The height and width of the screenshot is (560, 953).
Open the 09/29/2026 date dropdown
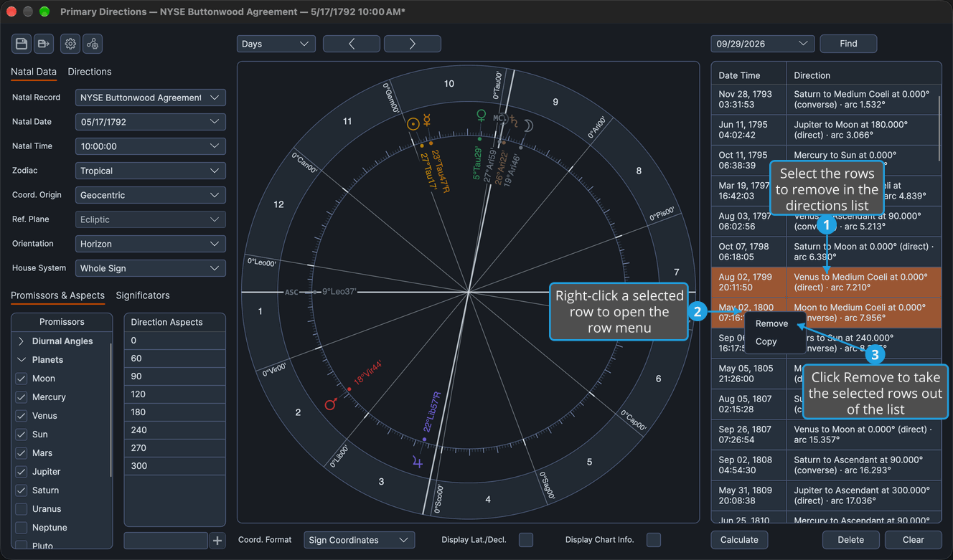click(762, 44)
